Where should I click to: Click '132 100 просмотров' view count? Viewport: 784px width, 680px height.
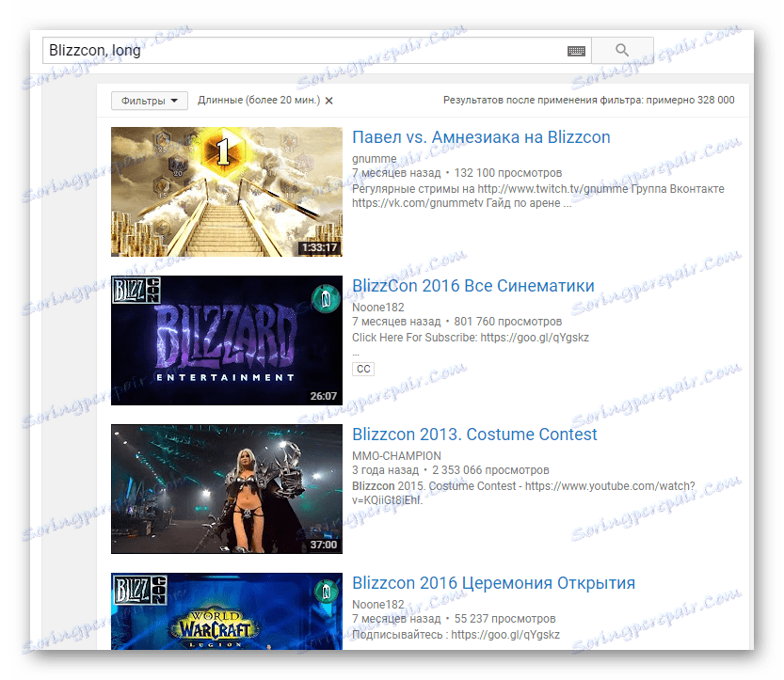pyautogui.click(x=507, y=173)
